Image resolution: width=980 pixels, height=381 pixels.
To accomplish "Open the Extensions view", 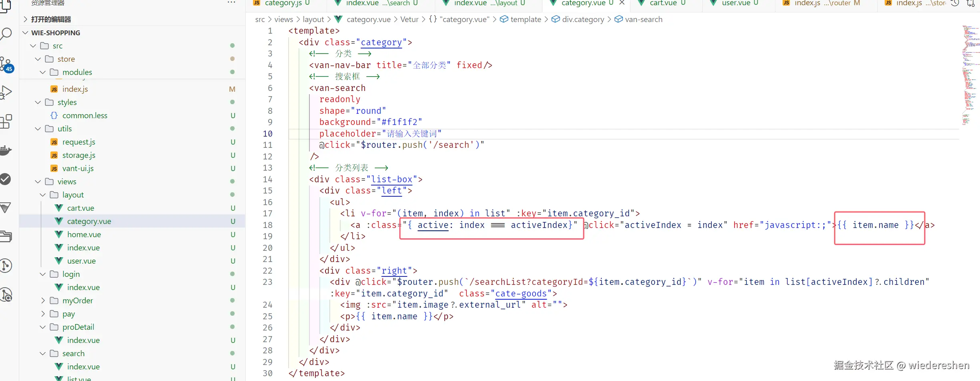I will [6, 121].
